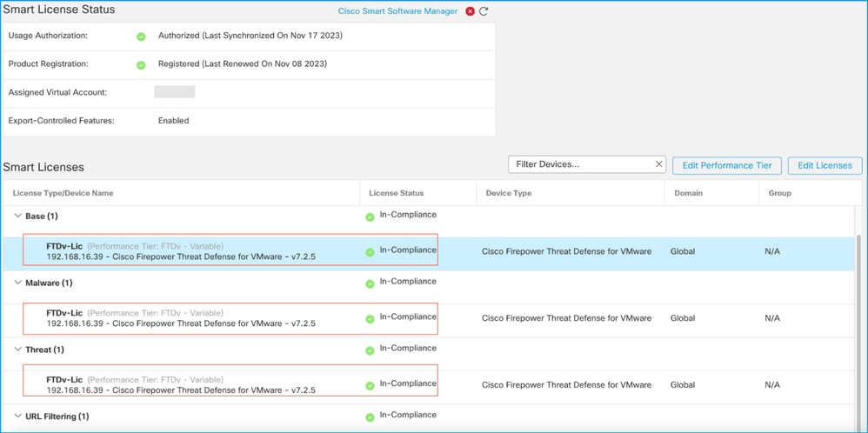Collapse the Malware (1) license group
This screenshot has width=868, height=433.
[17, 283]
